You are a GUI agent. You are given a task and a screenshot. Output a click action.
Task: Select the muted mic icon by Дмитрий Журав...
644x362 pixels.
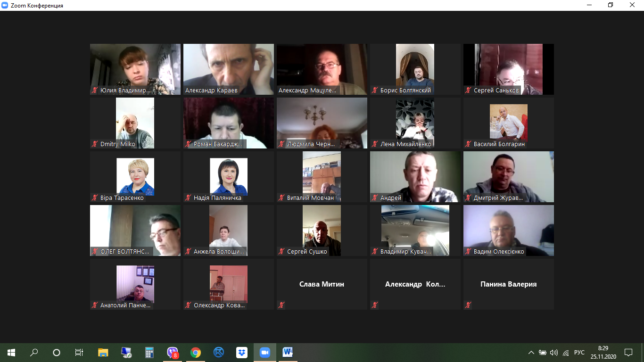(468, 198)
